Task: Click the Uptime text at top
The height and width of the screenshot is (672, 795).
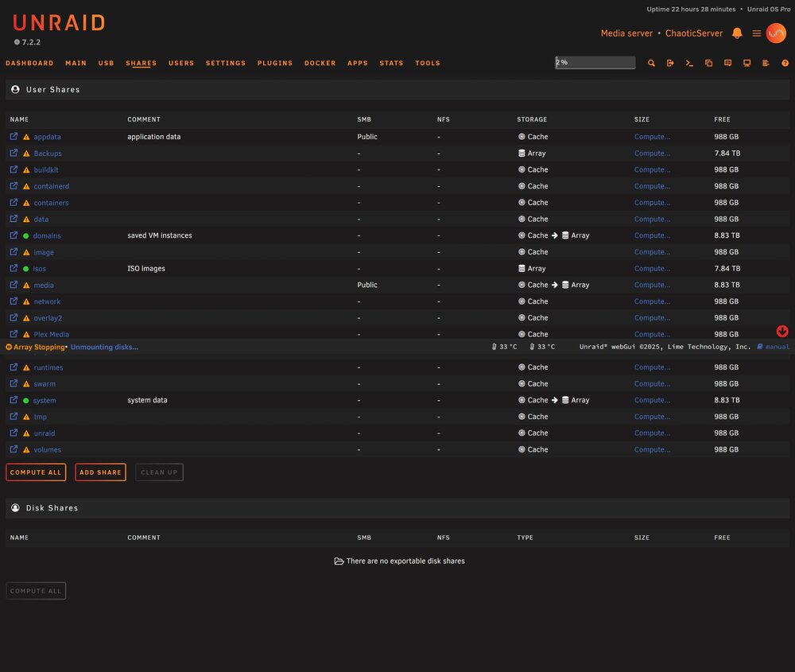Action: click(x=691, y=9)
